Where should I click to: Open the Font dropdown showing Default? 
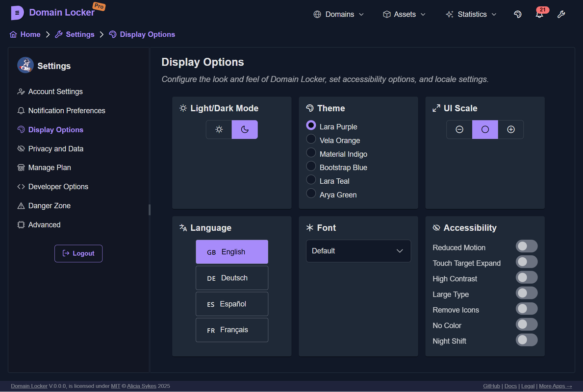358,251
